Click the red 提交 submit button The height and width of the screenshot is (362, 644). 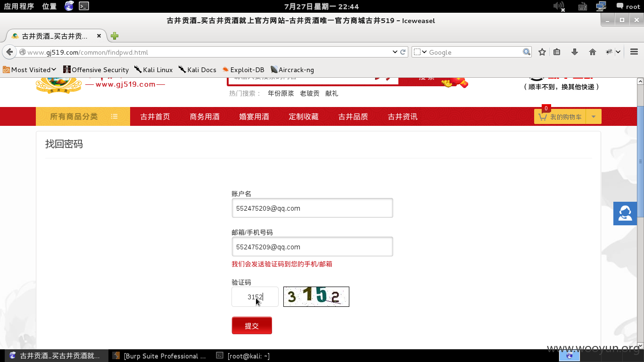(252, 326)
